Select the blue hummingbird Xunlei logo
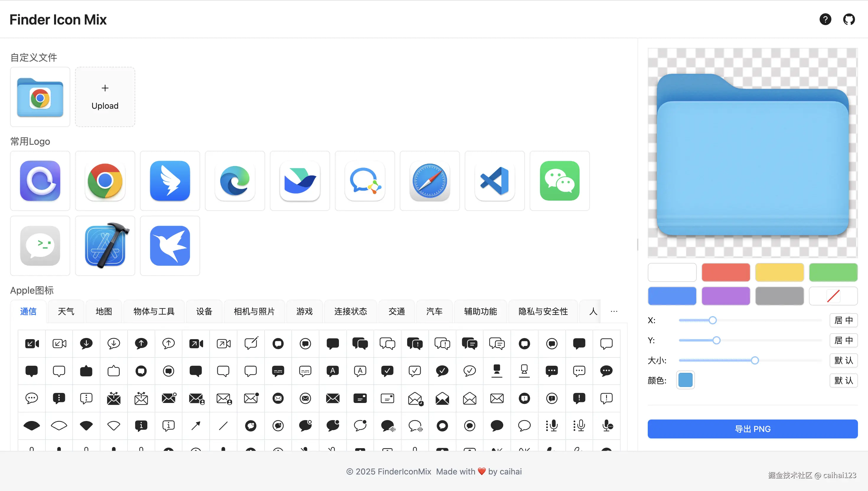Image resolution: width=868 pixels, height=491 pixels. 170,246
